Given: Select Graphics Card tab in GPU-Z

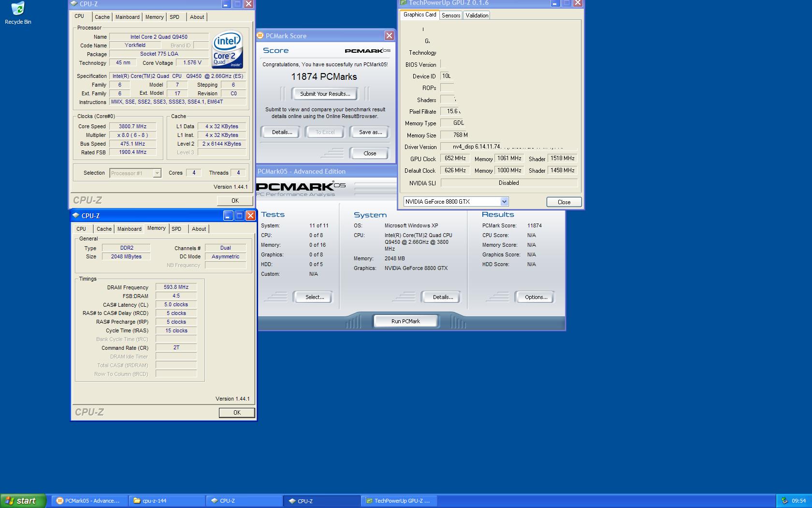Looking at the screenshot, I should pos(420,15).
